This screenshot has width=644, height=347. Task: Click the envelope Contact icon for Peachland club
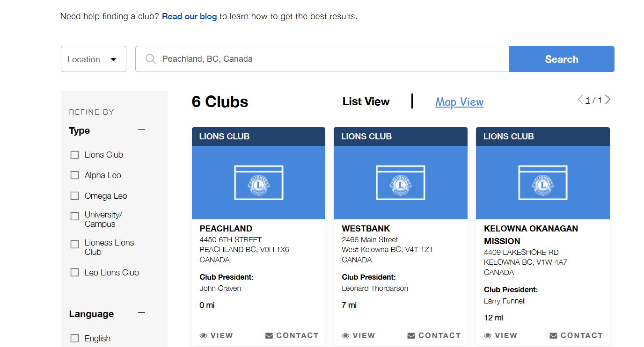pos(269,336)
